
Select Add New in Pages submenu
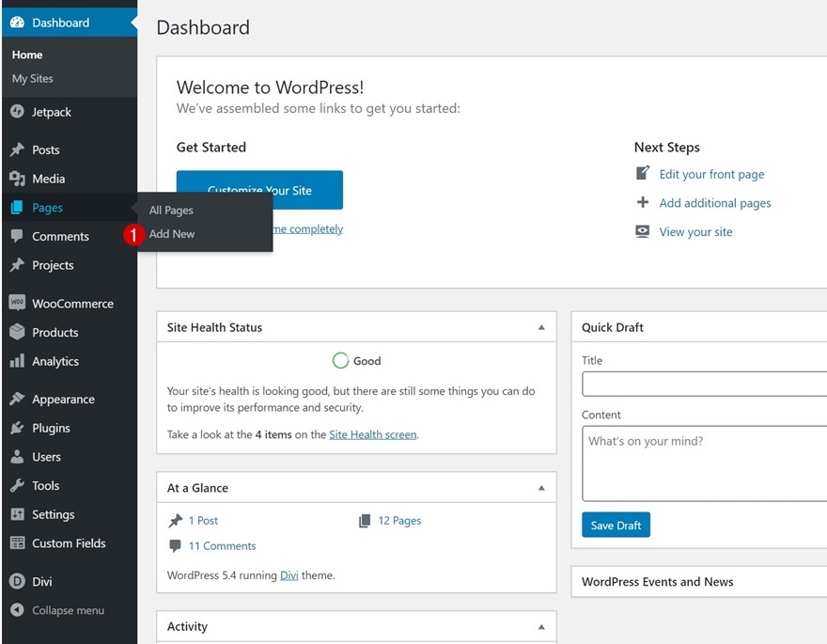pos(172,234)
